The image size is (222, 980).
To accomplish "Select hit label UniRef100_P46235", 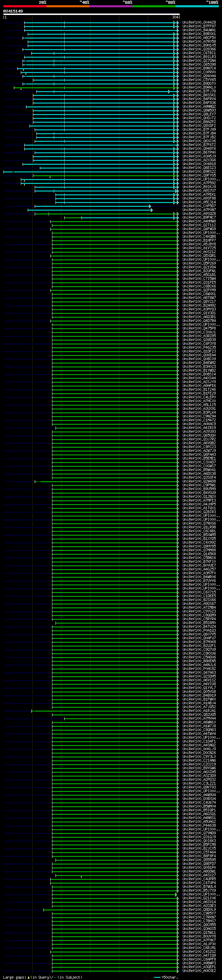I will [199, 347].
